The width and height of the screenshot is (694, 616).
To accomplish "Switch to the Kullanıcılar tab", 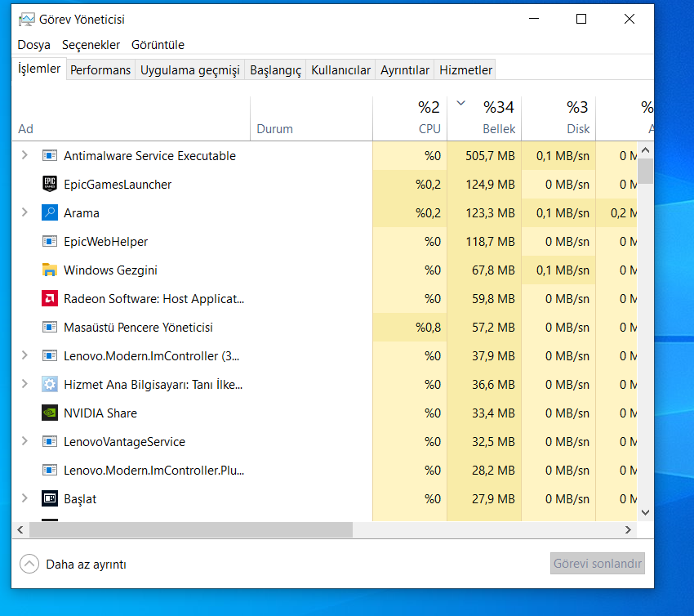I will (x=340, y=70).
